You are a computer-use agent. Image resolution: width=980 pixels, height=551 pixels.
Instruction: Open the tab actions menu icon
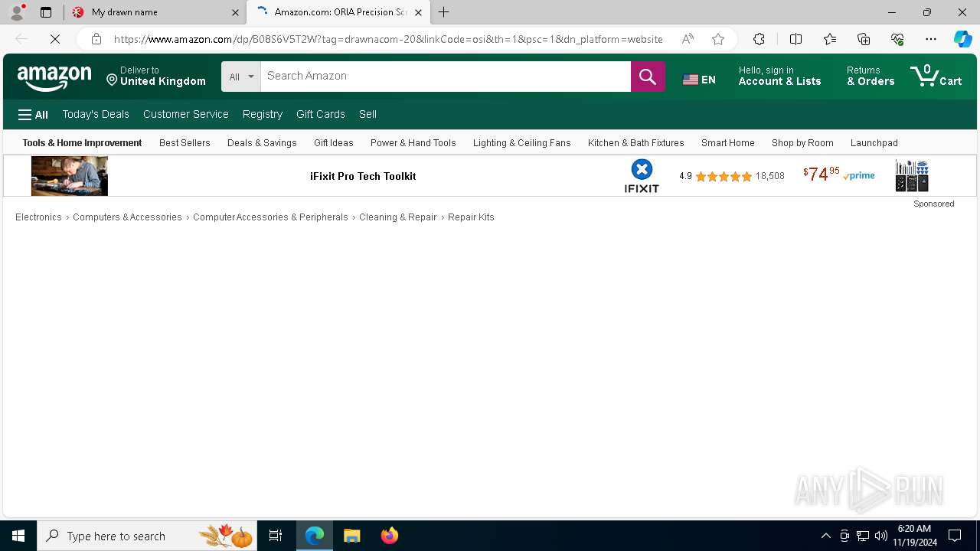click(46, 12)
